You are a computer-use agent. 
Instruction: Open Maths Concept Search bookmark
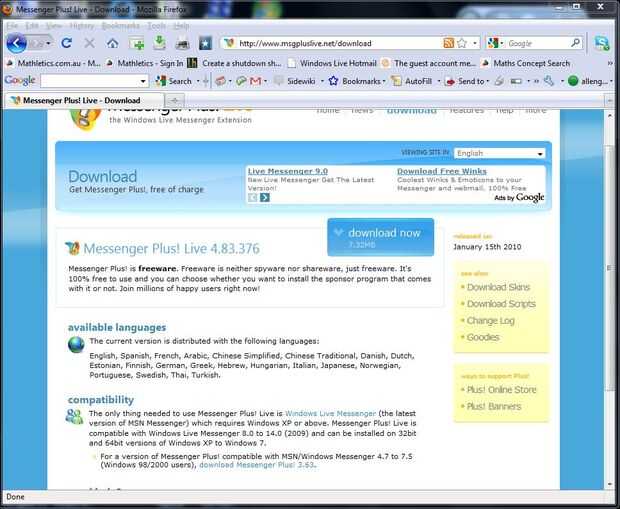525,63
